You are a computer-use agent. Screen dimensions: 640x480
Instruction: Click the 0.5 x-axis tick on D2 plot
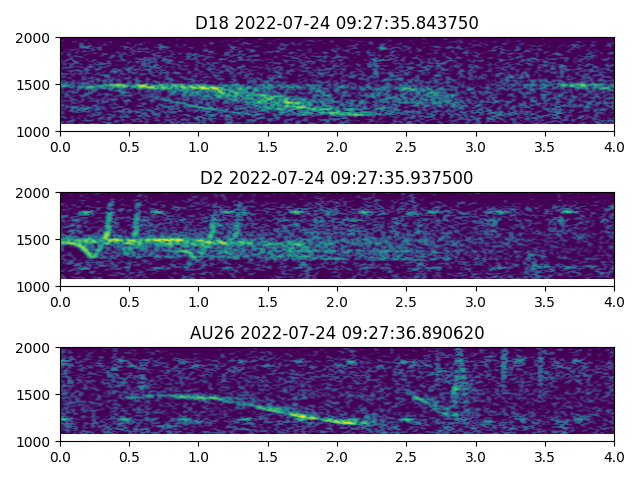pos(129,301)
